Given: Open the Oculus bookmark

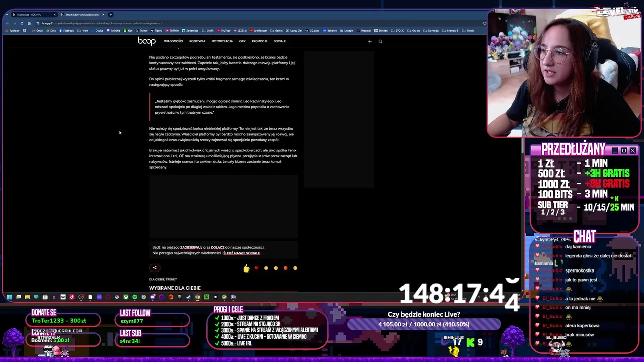Looking at the screenshot, I should (97, 31).
